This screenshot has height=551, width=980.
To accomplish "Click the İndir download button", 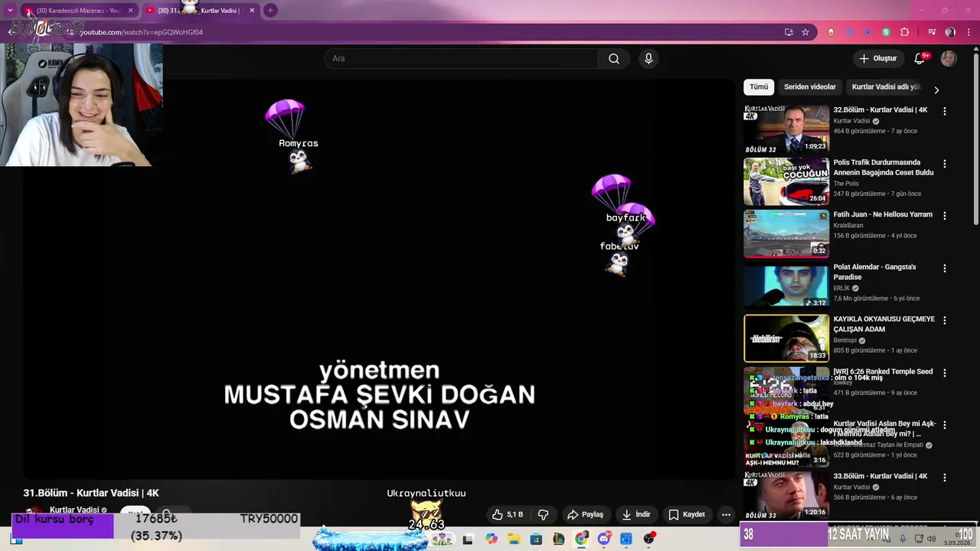I will (636, 514).
